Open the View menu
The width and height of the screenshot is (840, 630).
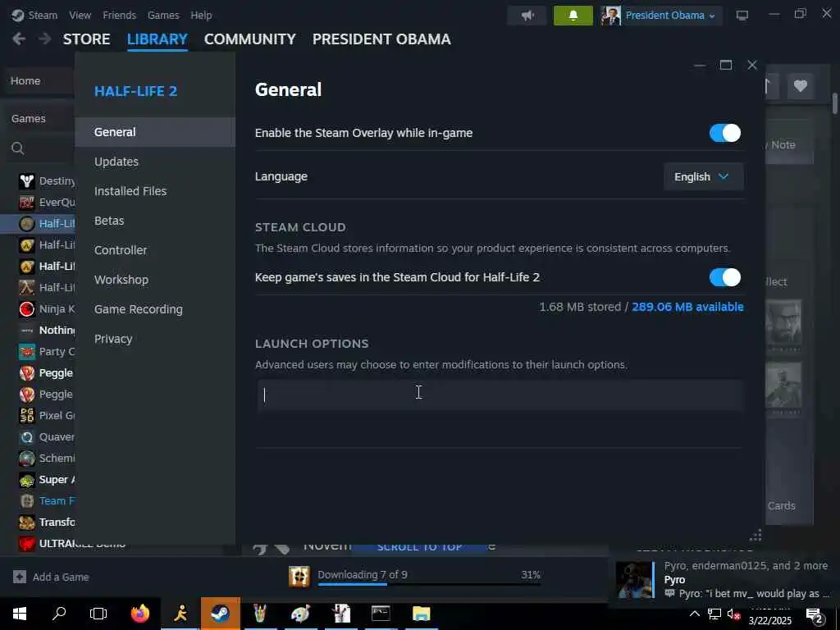(80, 15)
